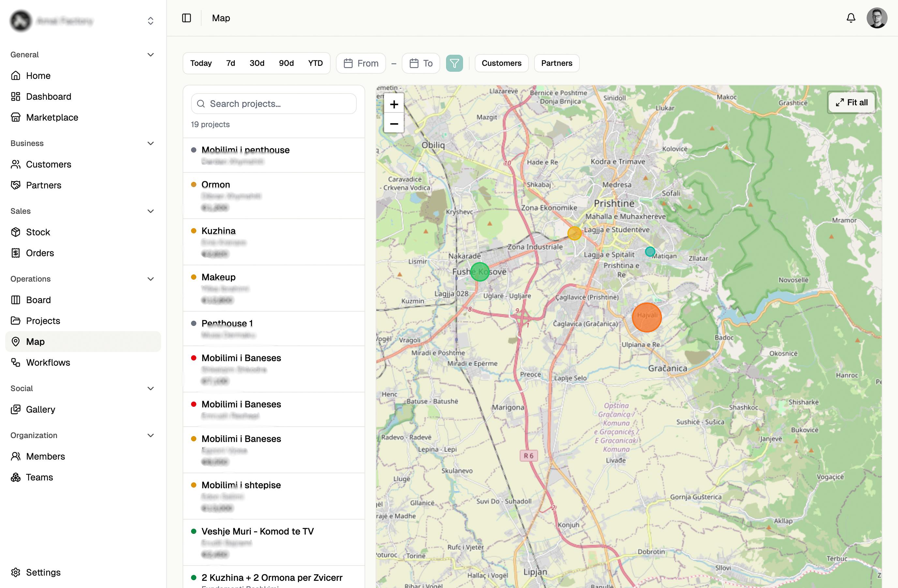Open the Kuzhina project
This screenshot has width=898, height=588.
click(x=274, y=242)
